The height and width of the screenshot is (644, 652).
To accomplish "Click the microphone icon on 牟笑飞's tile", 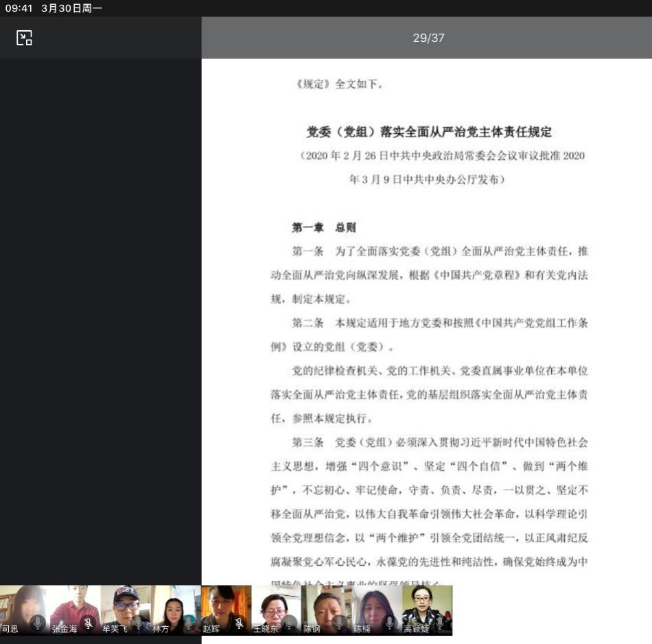I will pyautogui.click(x=139, y=623).
